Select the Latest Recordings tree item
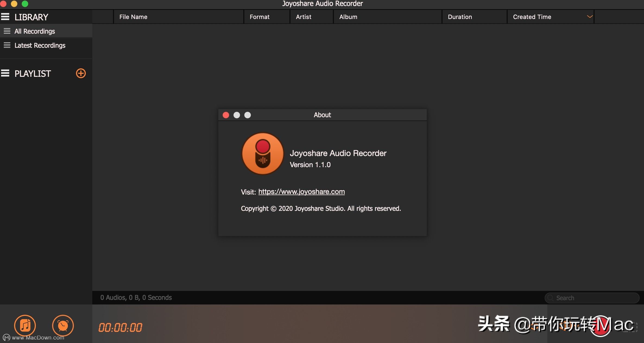The width and height of the screenshot is (644, 343). pos(40,45)
